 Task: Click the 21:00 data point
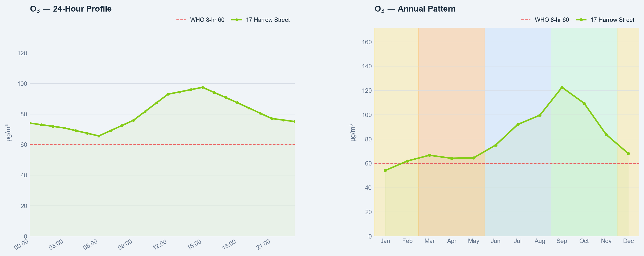pyautogui.click(x=272, y=119)
